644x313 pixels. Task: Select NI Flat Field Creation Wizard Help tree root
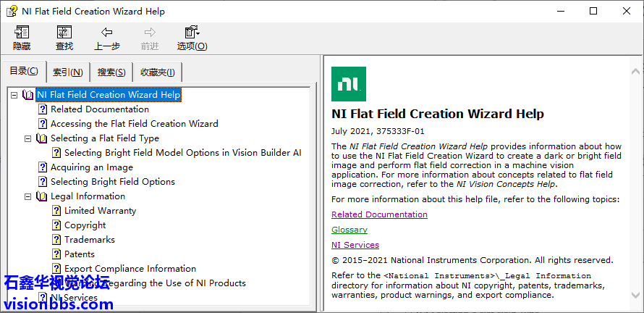pos(109,95)
